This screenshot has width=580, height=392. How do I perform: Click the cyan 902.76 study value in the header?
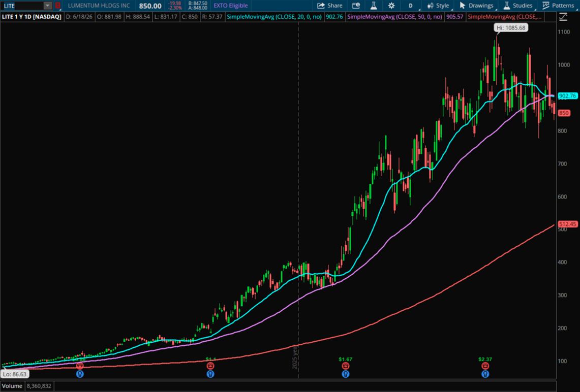tap(334, 17)
